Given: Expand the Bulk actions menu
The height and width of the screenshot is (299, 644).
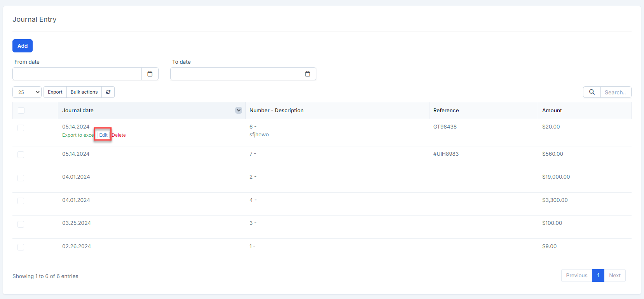Looking at the screenshot, I should (x=84, y=92).
